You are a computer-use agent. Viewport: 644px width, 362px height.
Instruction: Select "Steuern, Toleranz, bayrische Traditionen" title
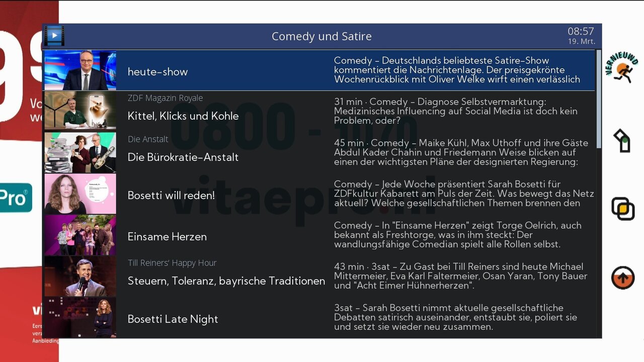coord(226,281)
